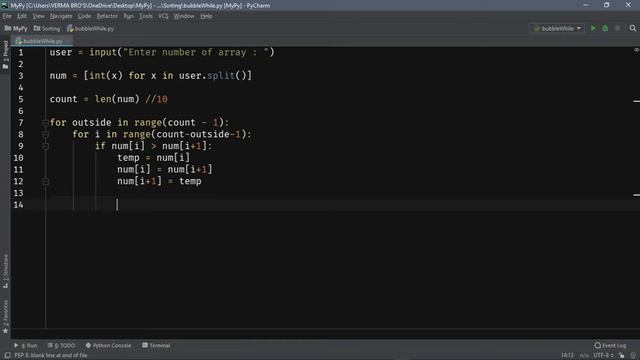The height and width of the screenshot is (360, 640).
Task: Click the inspection eye icon atop editor scrollbar
Action: click(636, 50)
